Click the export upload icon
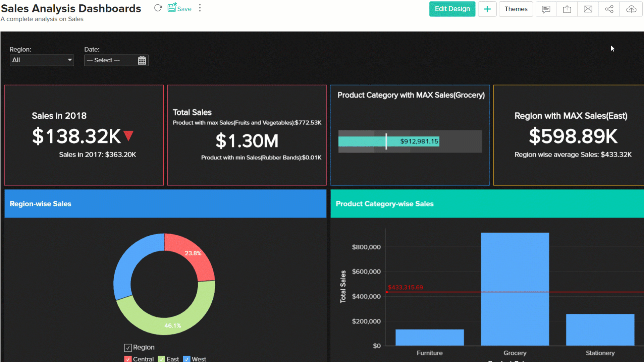 coord(567,9)
